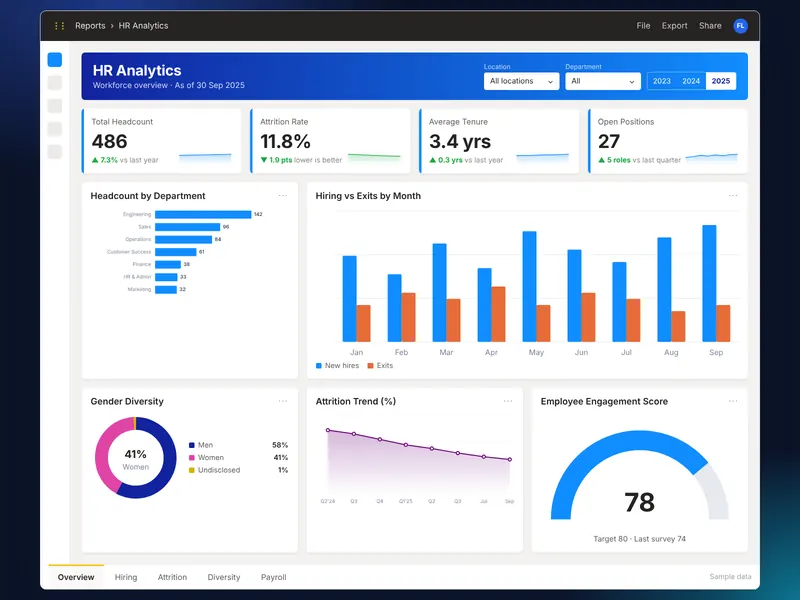Select the active blue sidebar icon
The height and width of the screenshot is (600, 800).
coord(55,60)
